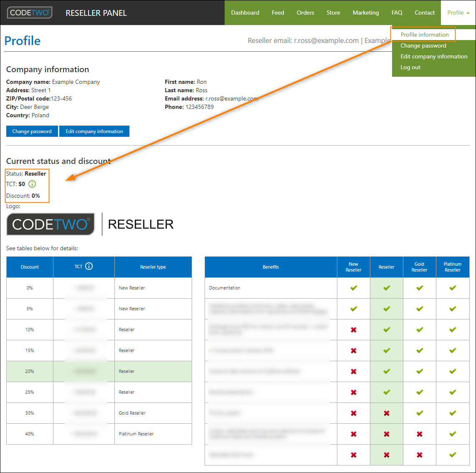Click the Phone 123456789 text
476x473 pixels.
tap(189, 107)
